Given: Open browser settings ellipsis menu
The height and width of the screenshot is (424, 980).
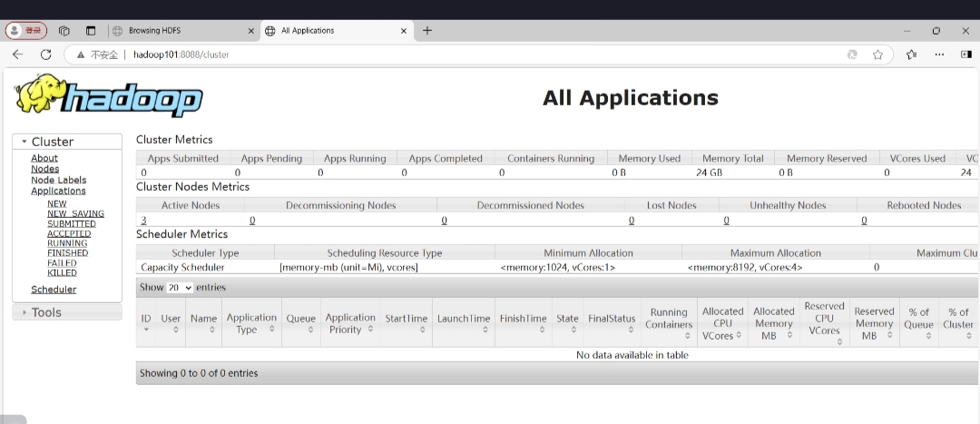Looking at the screenshot, I should (x=939, y=54).
